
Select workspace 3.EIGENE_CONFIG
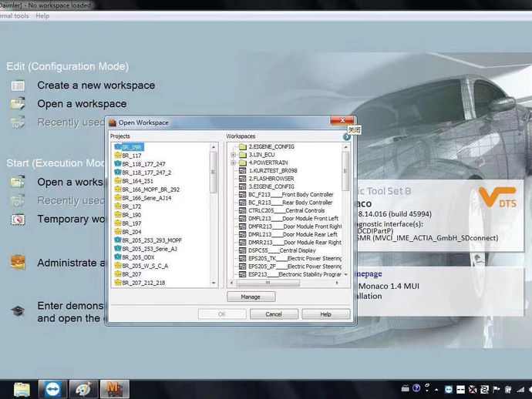(x=271, y=186)
